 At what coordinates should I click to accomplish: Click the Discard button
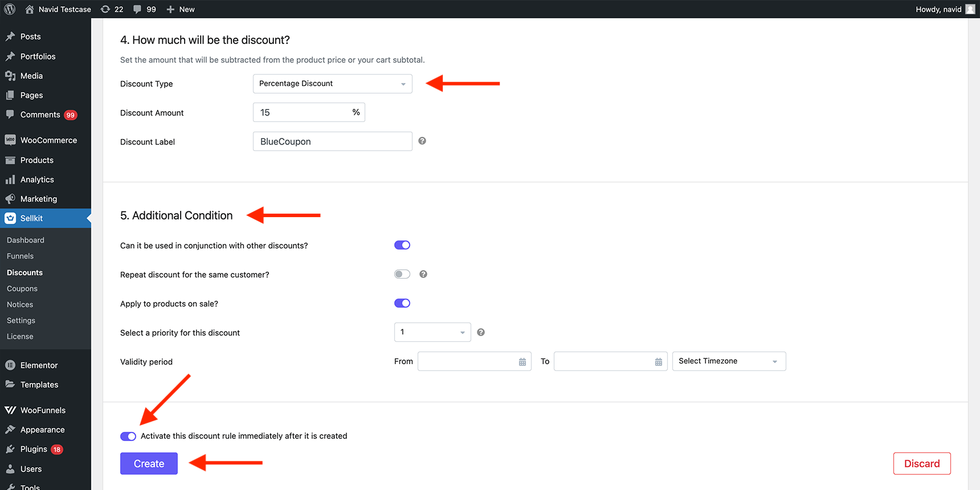click(x=922, y=464)
